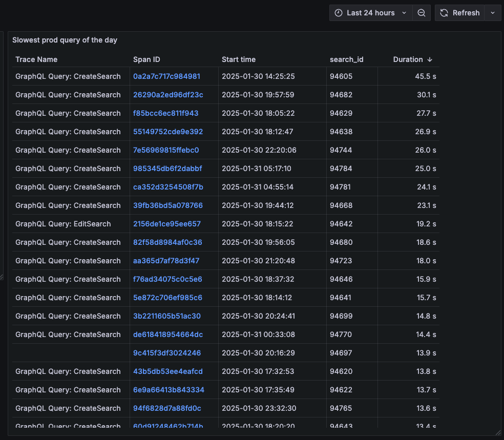This screenshot has width=504, height=440.
Task: Open span link 26290a2ed96df23c
Action: point(168,95)
